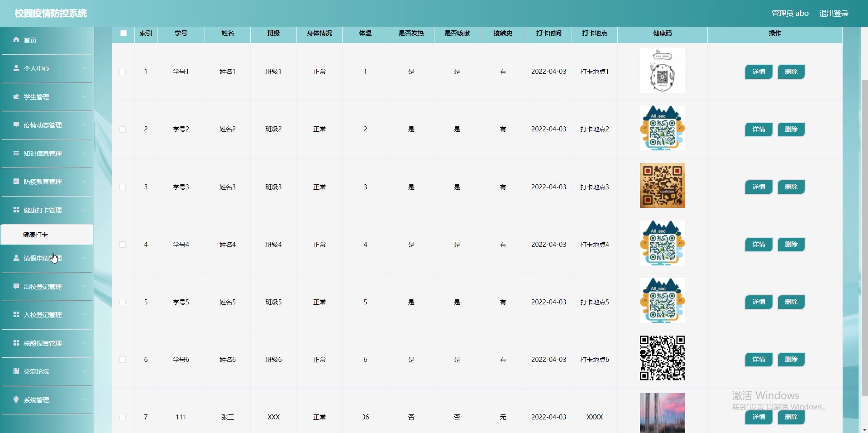Image resolution: width=868 pixels, height=433 pixels.
Task: Open the brown QR code image for 学号3
Action: pyautogui.click(x=662, y=186)
